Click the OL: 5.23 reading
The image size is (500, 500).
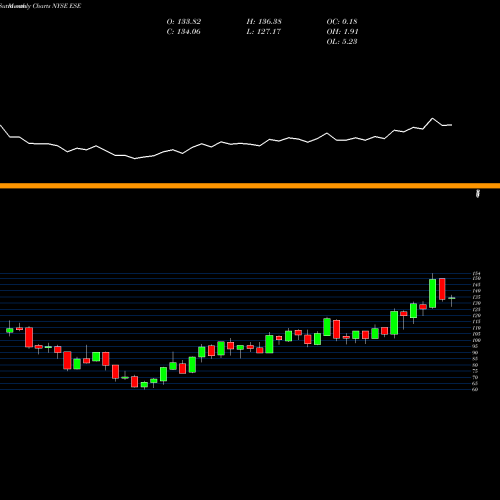click(x=342, y=42)
